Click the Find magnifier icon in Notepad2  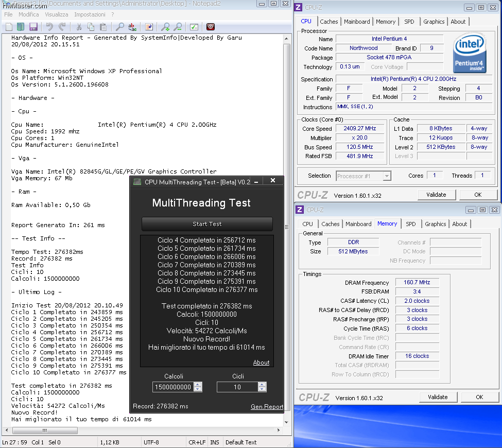[x=119, y=27]
